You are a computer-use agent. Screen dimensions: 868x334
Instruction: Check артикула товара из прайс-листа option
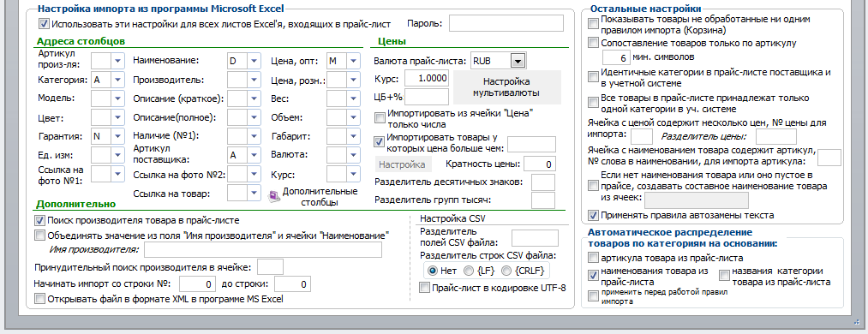coord(594,258)
